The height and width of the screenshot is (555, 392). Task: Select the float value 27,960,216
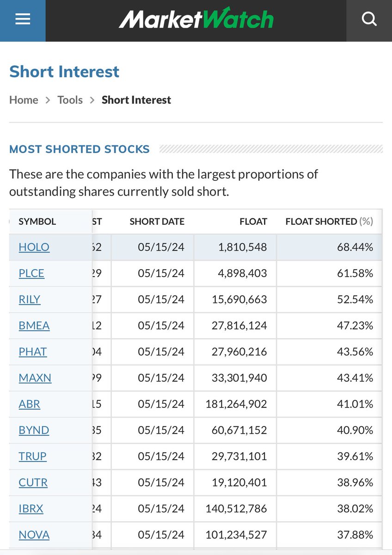(239, 351)
